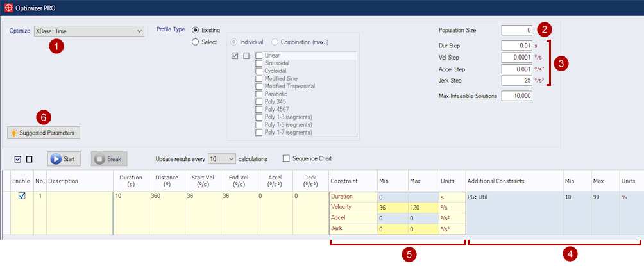
Task: Expand the update results interval dropdown
Action: pos(221,158)
